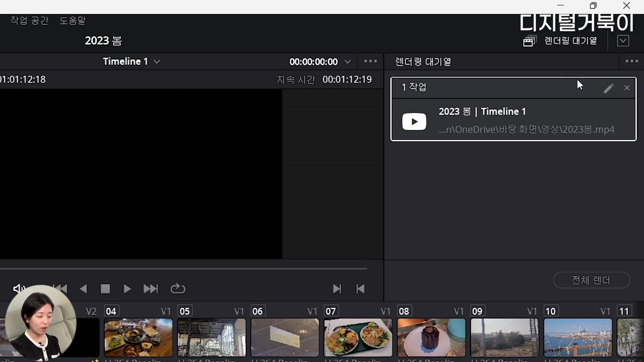Open the 도움말 menu
This screenshot has height=362, width=644.
pyautogui.click(x=72, y=21)
